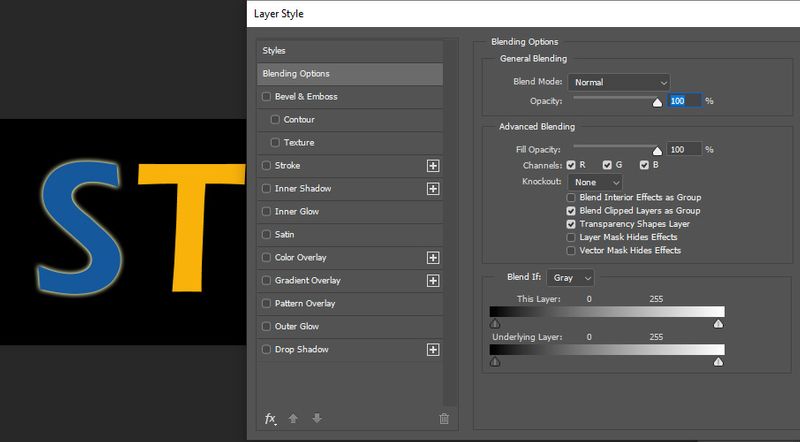Click the effects list scrollbar track

(x=449, y=222)
